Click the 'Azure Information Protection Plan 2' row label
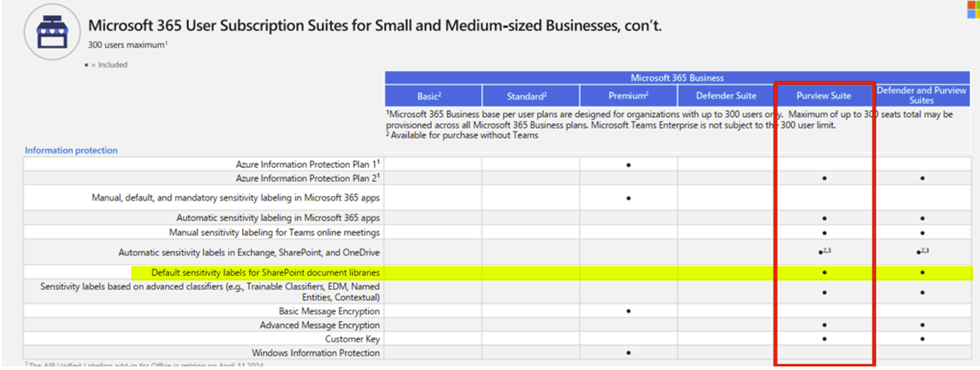Viewport: 980px width, 370px height. point(308,177)
